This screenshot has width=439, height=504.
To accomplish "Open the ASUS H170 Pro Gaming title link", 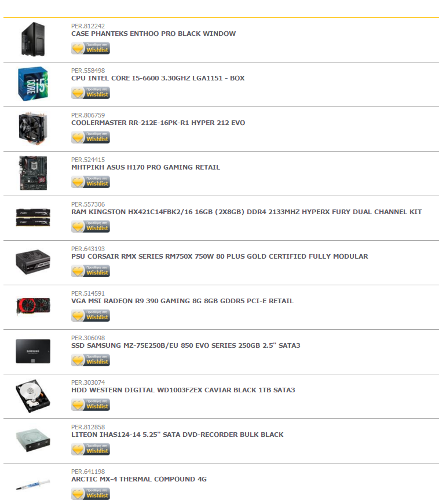I will (x=146, y=167).
